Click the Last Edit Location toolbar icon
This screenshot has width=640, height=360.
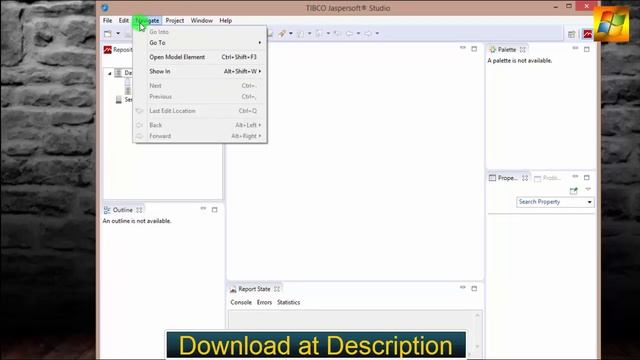click(x=338, y=34)
